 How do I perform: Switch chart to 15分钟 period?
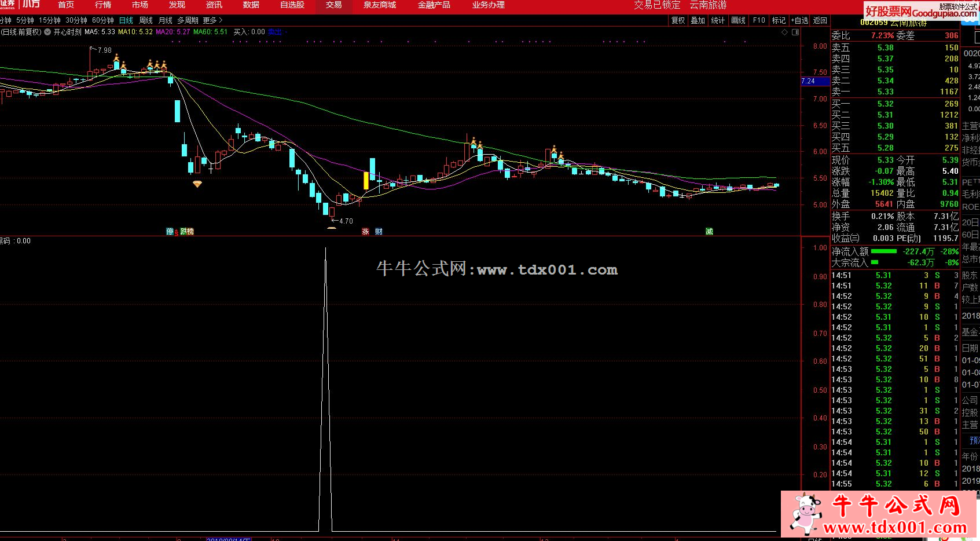[50, 20]
